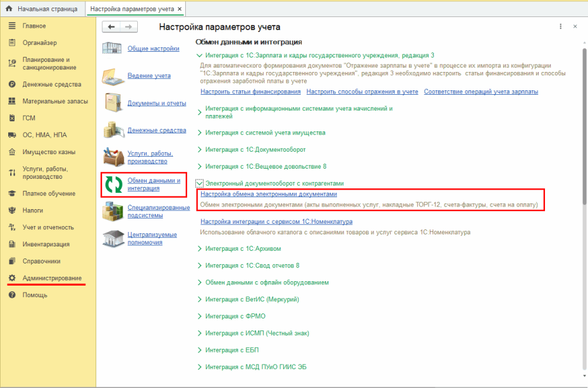Click the Документы и отчеты binder icon
The height and width of the screenshot is (388, 588).
coord(113,103)
